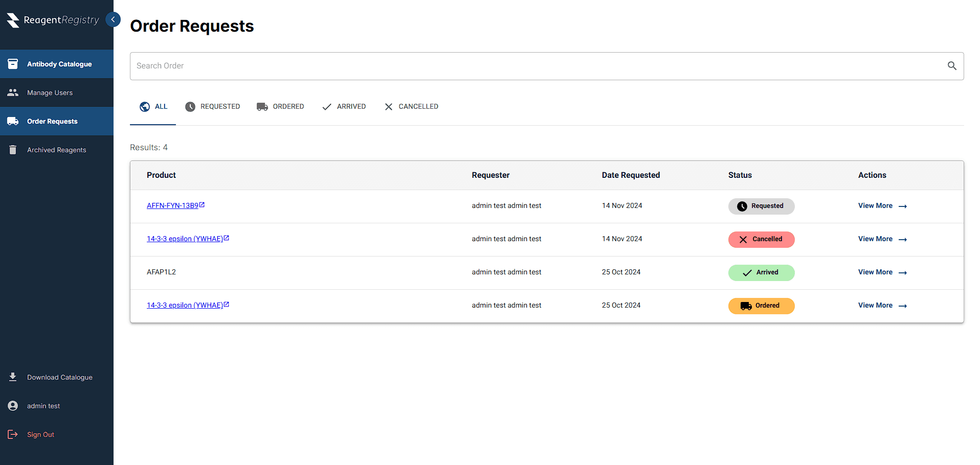Show only Arrived orders
The width and height of the screenshot is (980, 465).
tap(344, 107)
